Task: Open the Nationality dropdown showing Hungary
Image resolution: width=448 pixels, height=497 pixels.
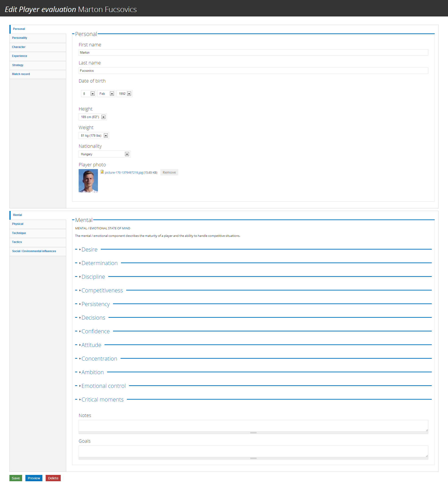Action: (x=104, y=154)
